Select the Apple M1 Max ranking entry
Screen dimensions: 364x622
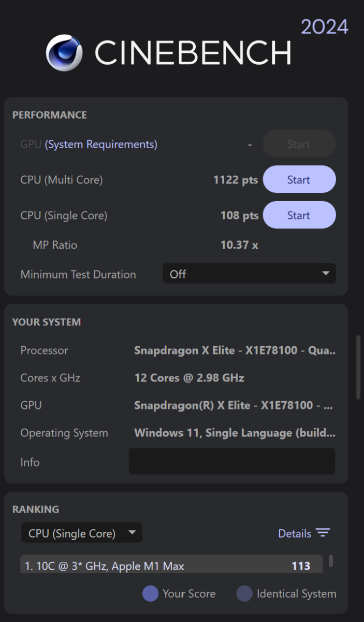[171, 565]
